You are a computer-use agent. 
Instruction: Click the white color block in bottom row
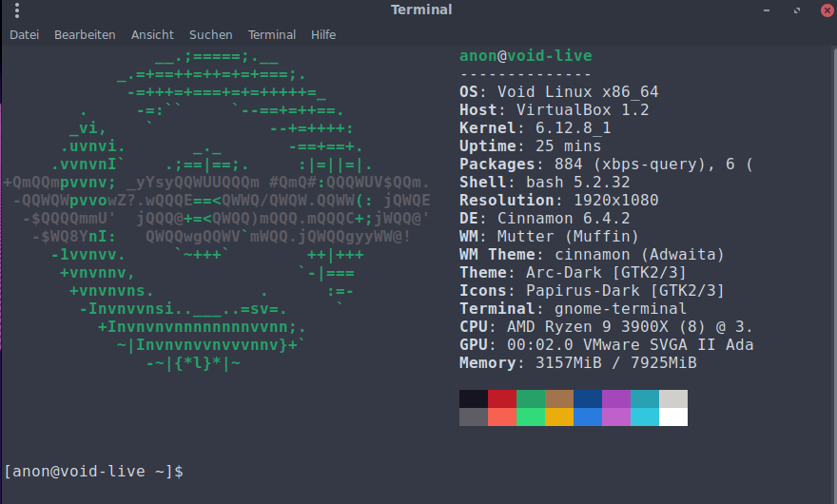coord(673,417)
